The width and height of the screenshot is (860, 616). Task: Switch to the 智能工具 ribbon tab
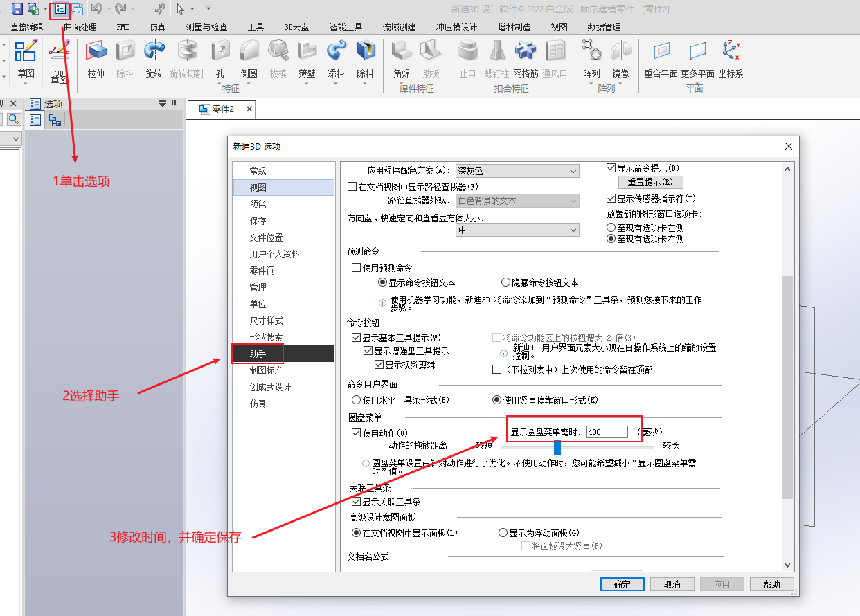pos(346,27)
